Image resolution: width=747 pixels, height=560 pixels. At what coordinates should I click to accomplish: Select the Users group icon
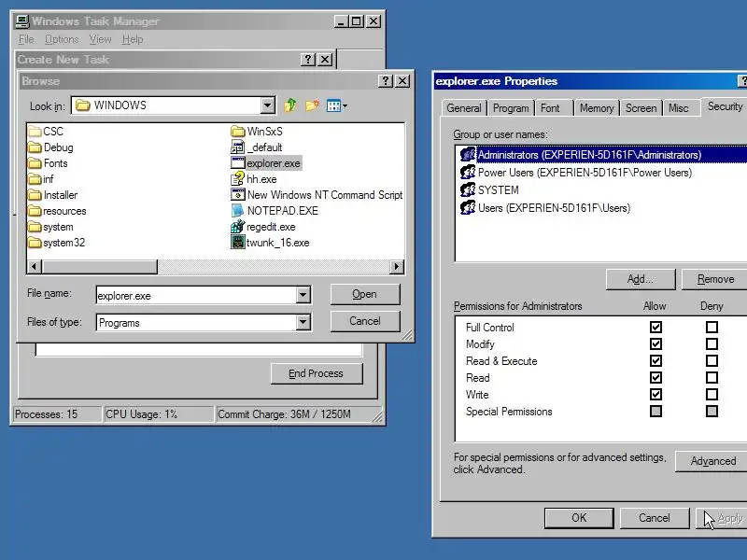468,207
